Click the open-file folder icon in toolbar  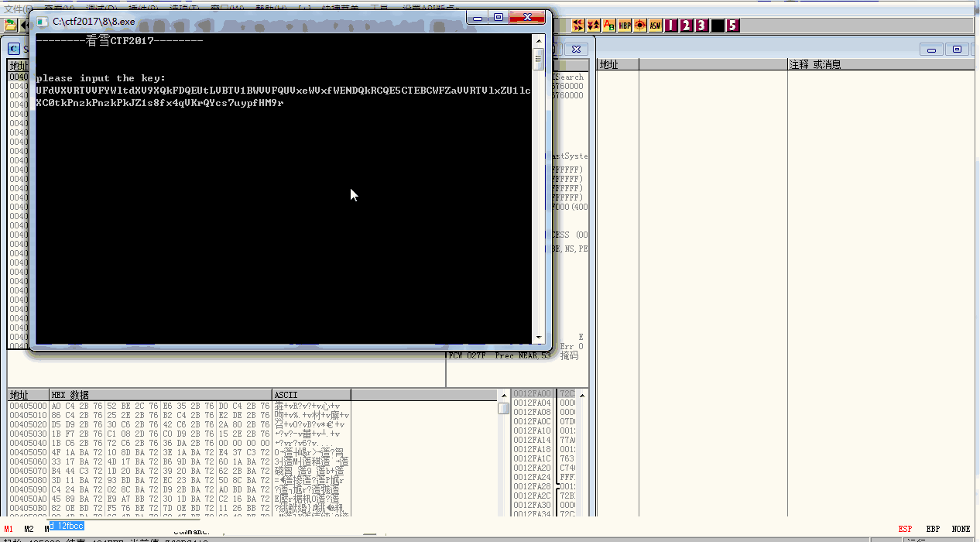pyautogui.click(x=10, y=26)
